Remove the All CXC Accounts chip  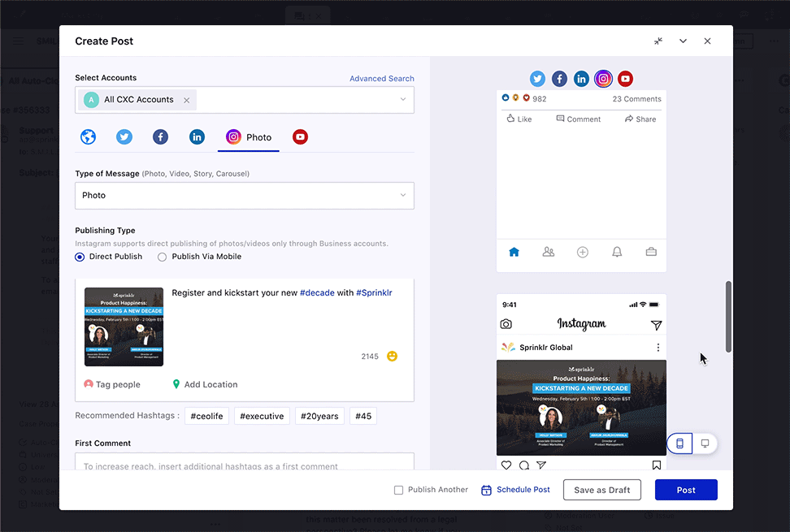[186, 100]
